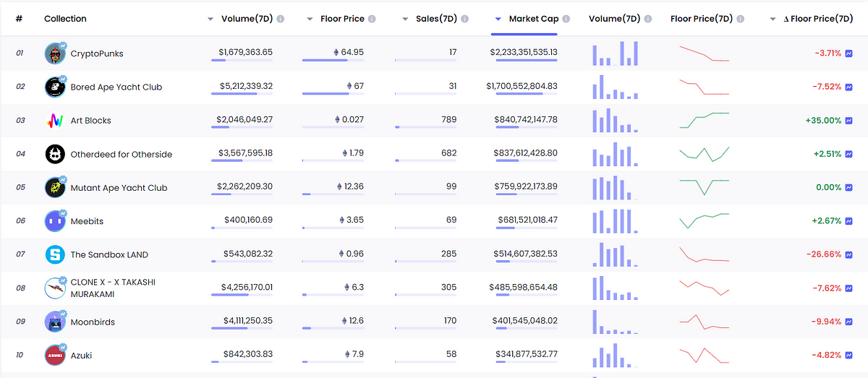The width and height of the screenshot is (868, 378).
Task: Open chart icon beside Bored Ape -7.52%
Action: pos(848,87)
